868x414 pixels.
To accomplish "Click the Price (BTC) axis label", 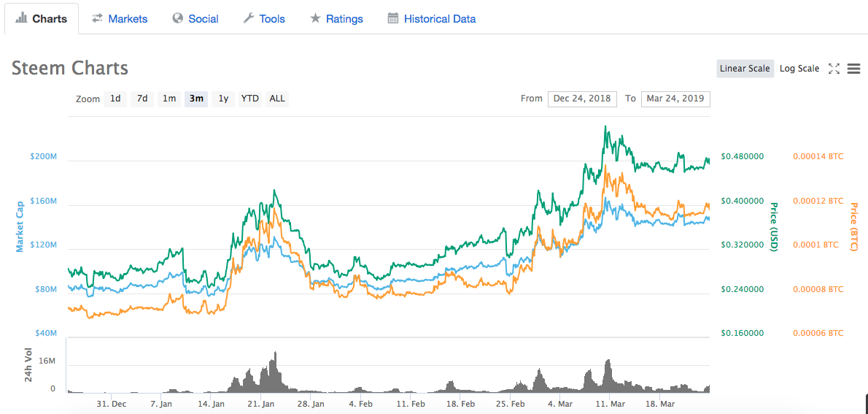I will point(853,227).
